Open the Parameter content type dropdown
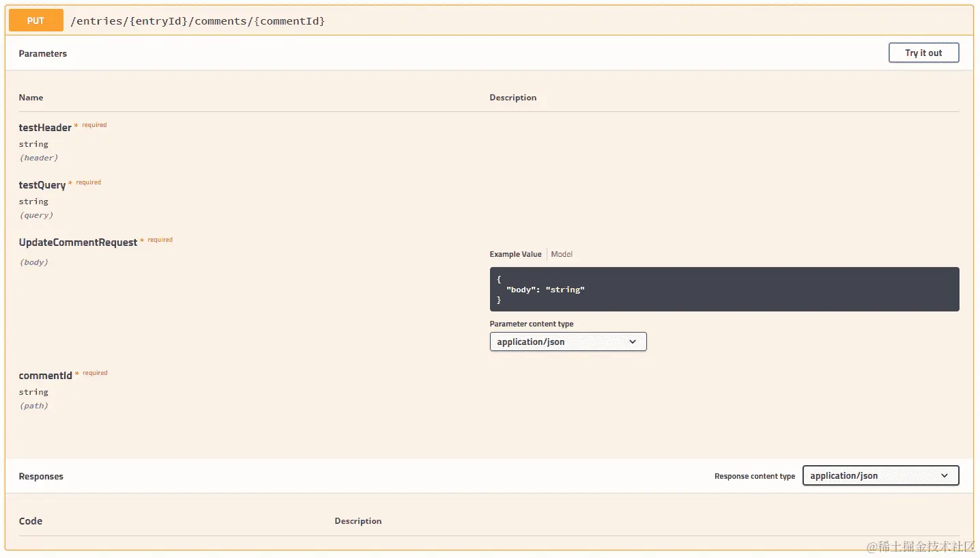 [568, 341]
